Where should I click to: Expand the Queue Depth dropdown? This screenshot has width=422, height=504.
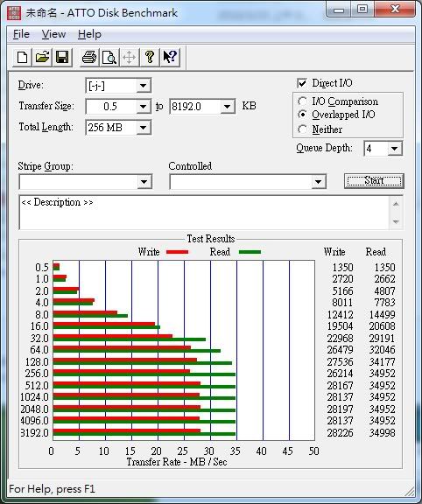tap(394, 149)
